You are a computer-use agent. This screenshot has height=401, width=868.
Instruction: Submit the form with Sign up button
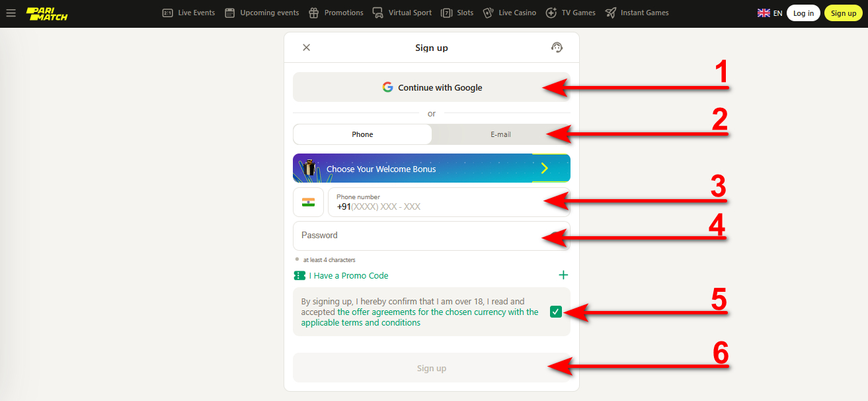(x=432, y=368)
